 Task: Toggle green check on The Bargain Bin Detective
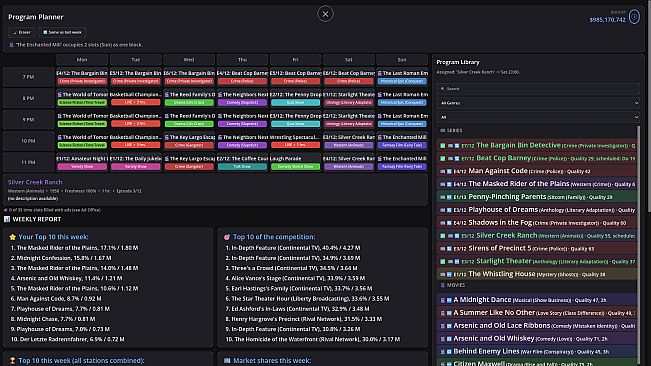443,146
